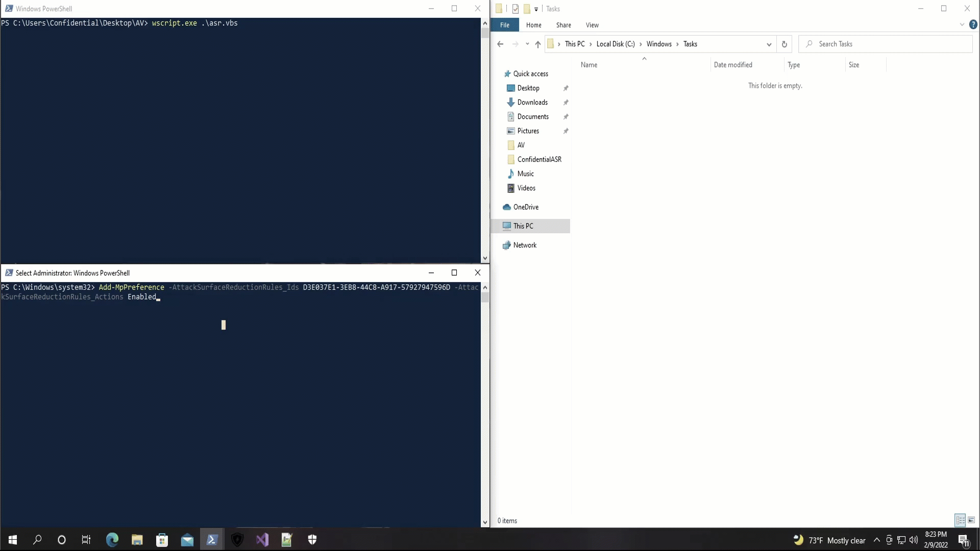Switch to details view layout
The width and height of the screenshot is (980, 551).
960,520
